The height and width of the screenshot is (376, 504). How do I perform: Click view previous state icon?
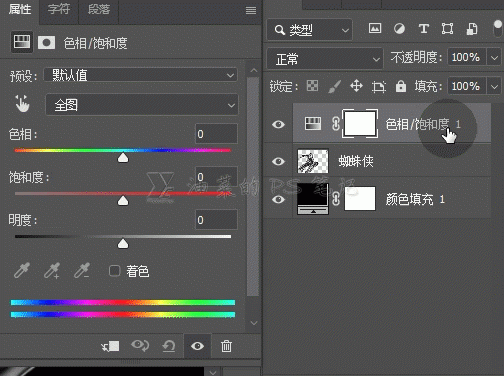140,346
